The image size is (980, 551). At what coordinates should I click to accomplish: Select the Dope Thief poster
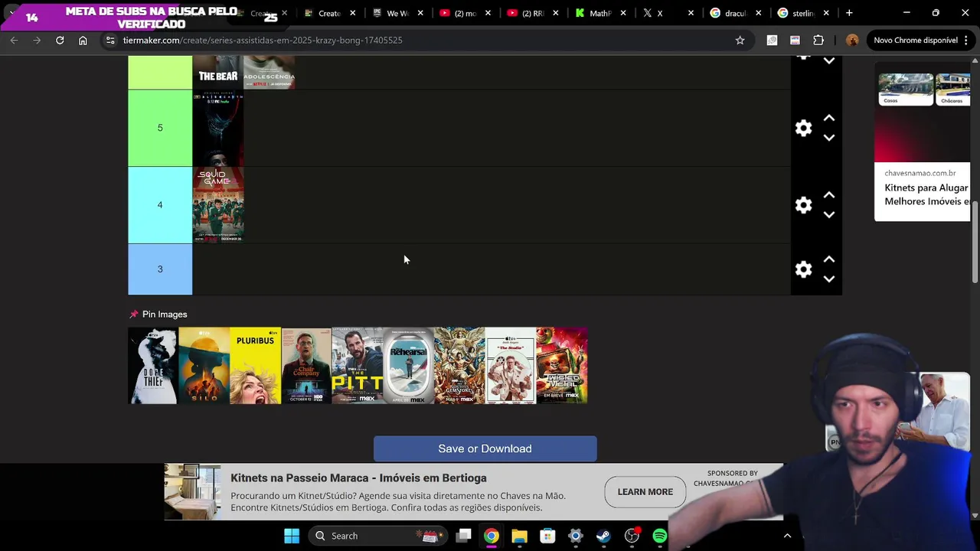pyautogui.click(x=153, y=366)
